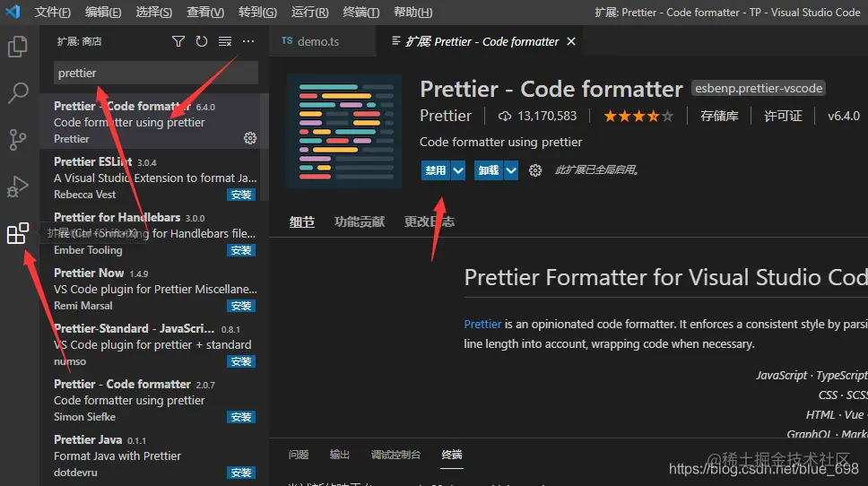Switch to the demo.ts editor tab

pos(322,41)
